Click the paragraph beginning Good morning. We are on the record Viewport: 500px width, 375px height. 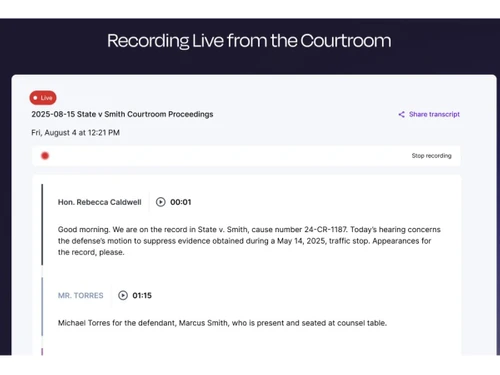[x=249, y=241]
